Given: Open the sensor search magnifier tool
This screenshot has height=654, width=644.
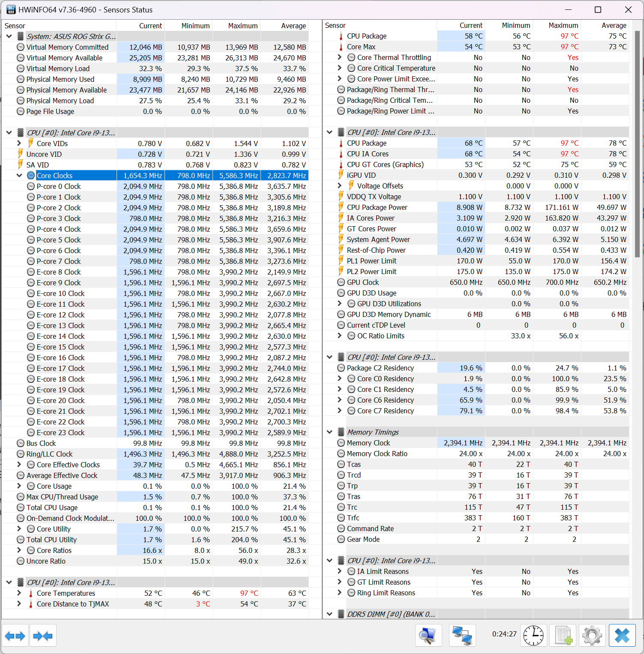Looking at the screenshot, I should point(428,636).
